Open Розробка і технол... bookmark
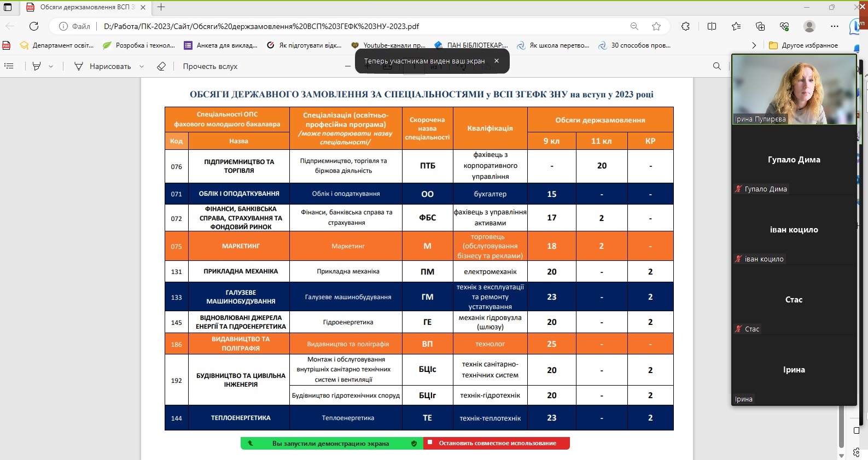Screen dimensions: 868x460 [x=139, y=45]
